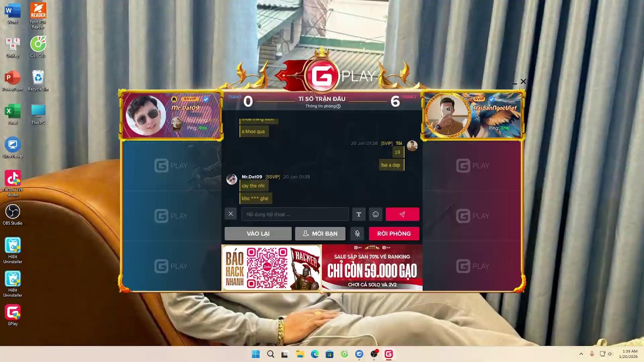644x362 pixels.
Task: Select the PowerPoint desktop icon
Action: pos(13,81)
